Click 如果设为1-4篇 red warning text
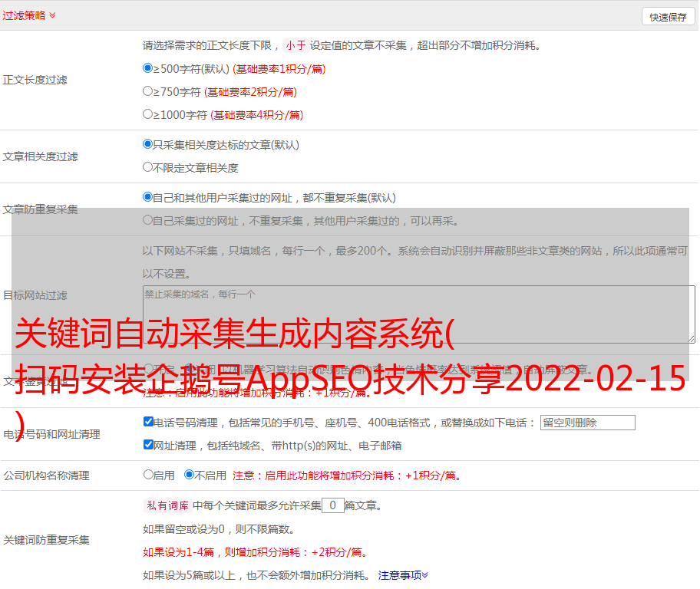Screen dimensions: 700x589 pos(256,552)
